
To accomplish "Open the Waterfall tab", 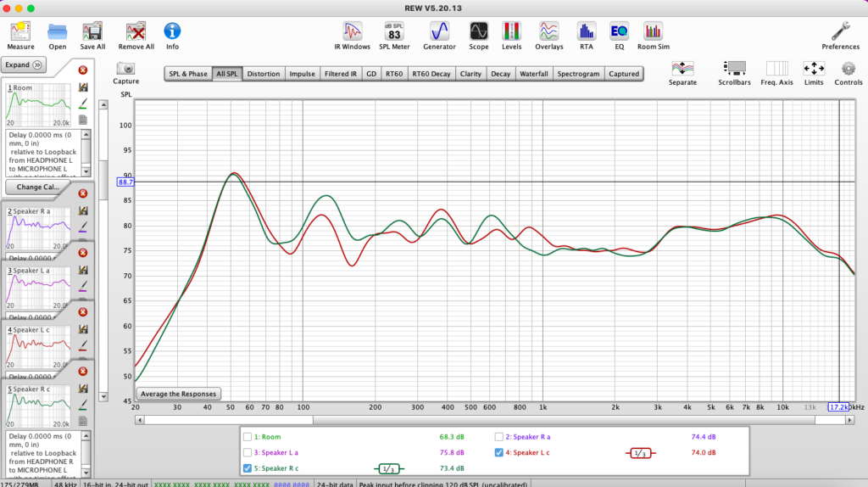I will [x=534, y=74].
